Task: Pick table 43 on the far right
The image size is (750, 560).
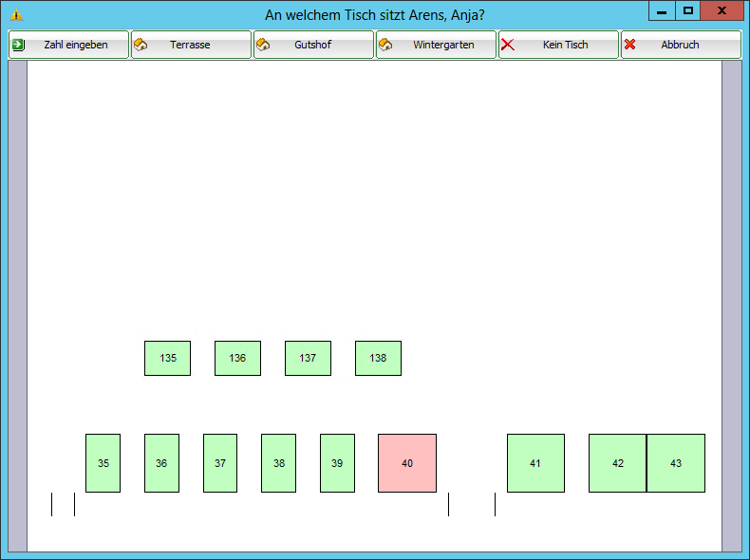Action: click(676, 463)
